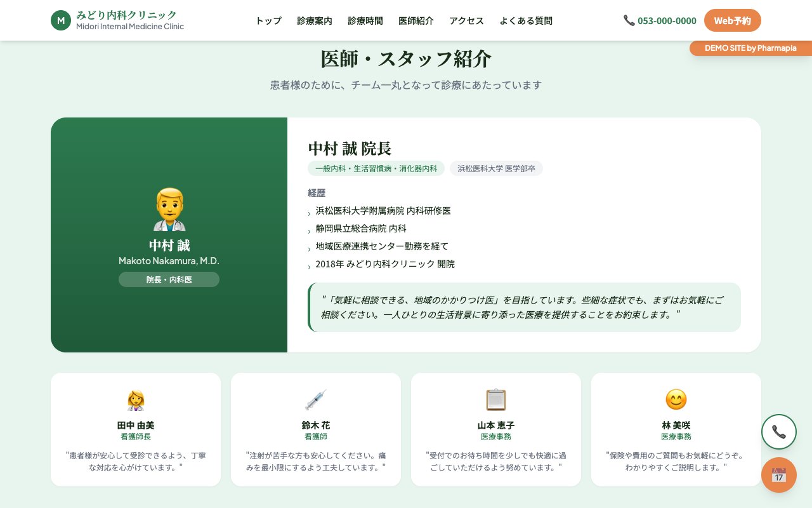Viewport: 812px width, 508px height.
Task: Select 診療案内 in the navigation bar
Action: pos(315,21)
